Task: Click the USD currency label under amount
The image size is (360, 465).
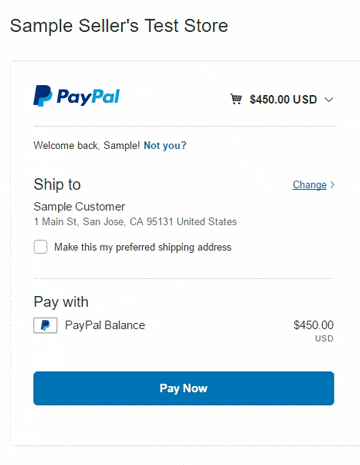Action: (x=324, y=339)
